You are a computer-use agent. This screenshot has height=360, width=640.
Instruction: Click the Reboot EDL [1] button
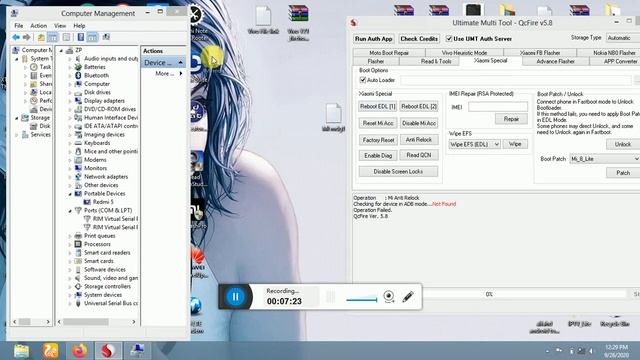tap(378, 107)
